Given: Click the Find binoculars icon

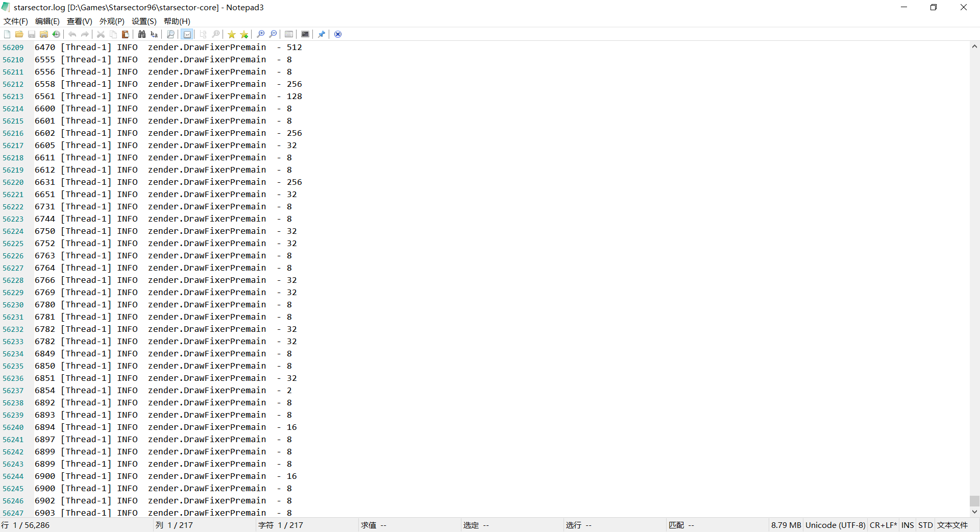Looking at the screenshot, I should pos(142,34).
